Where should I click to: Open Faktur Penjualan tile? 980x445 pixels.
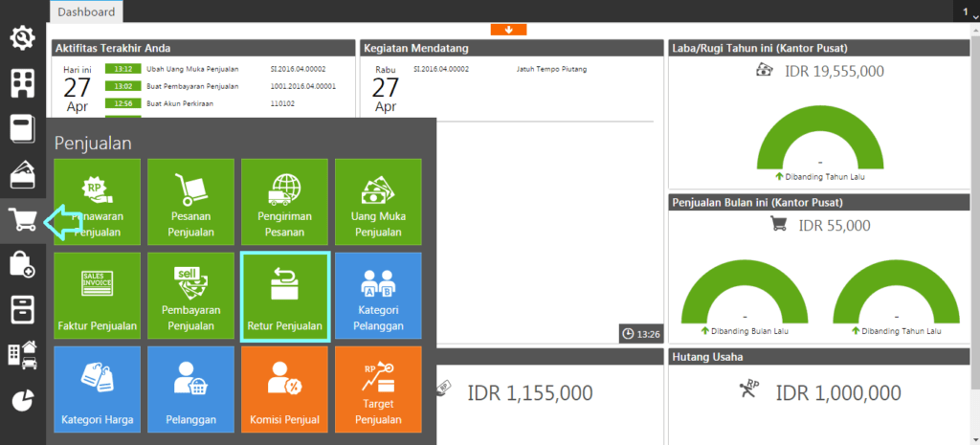click(98, 296)
